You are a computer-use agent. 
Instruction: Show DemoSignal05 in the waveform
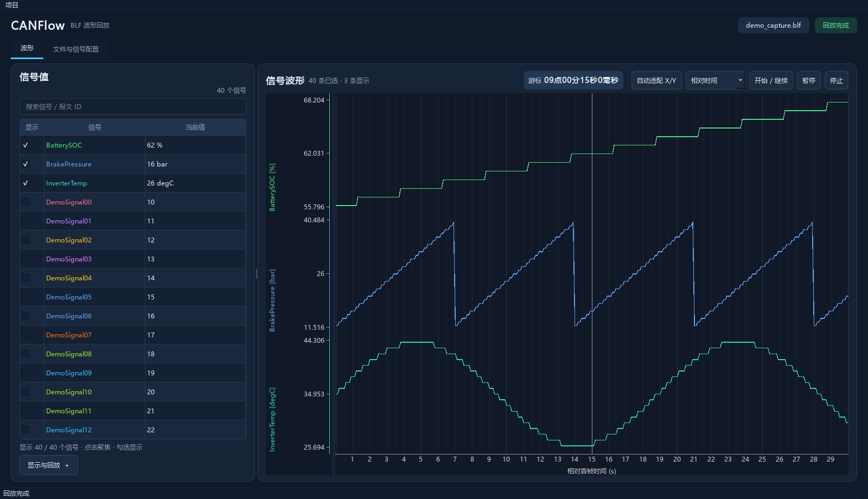pos(25,297)
